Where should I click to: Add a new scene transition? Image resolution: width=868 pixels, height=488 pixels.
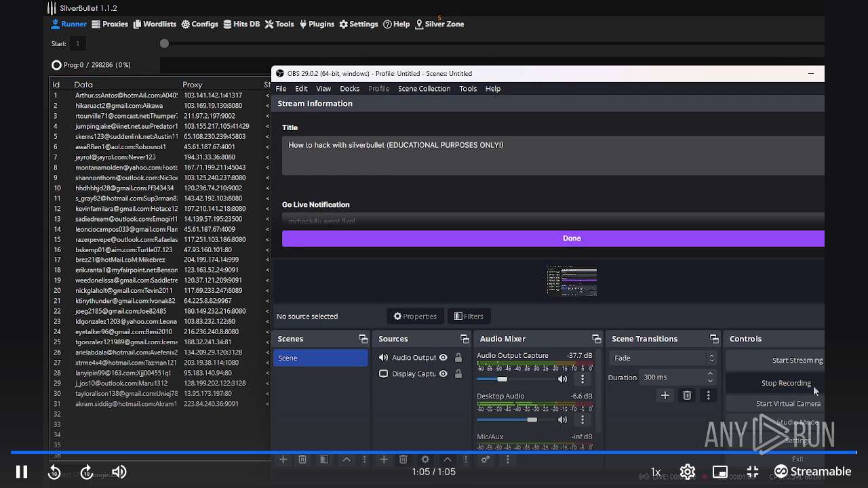(665, 395)
